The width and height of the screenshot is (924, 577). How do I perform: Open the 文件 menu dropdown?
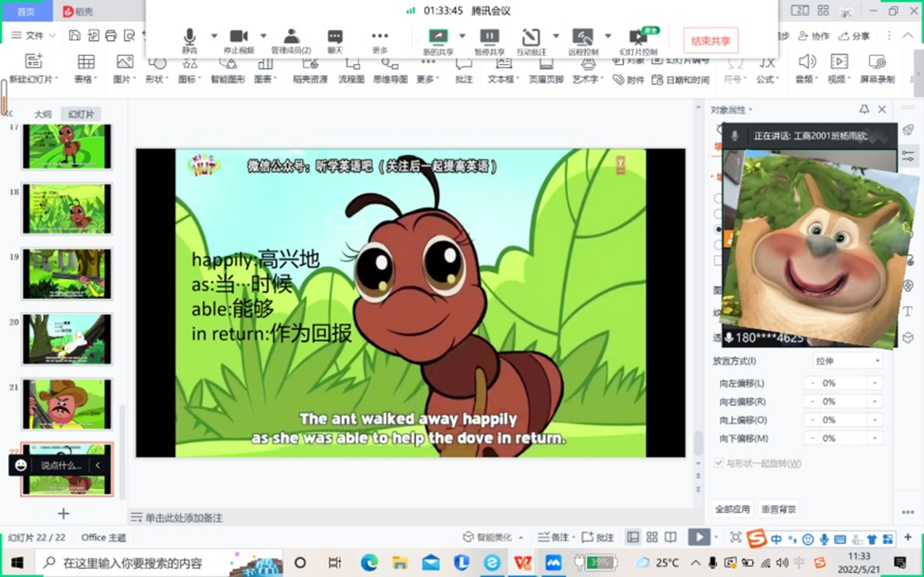(x=34, y=35)
